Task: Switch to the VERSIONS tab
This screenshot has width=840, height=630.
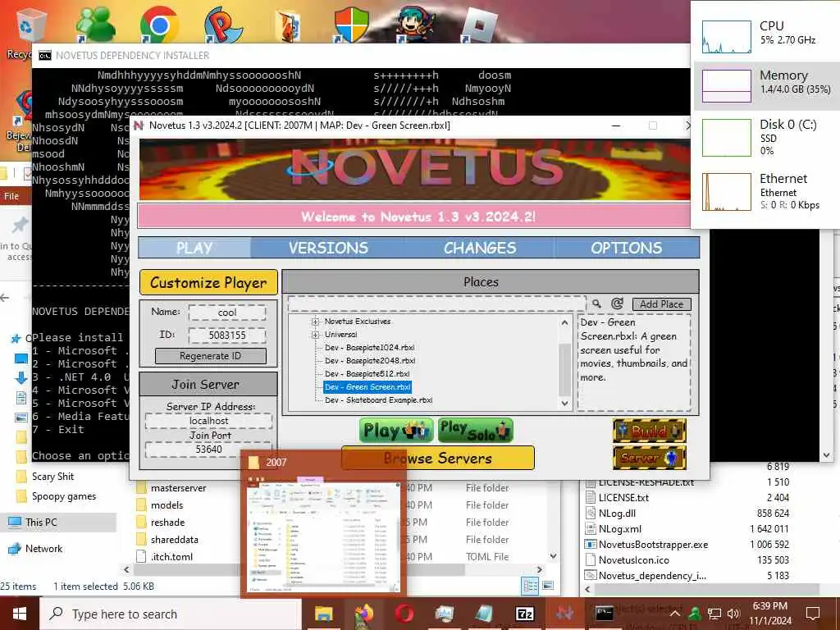Action: tap(328, 248)
